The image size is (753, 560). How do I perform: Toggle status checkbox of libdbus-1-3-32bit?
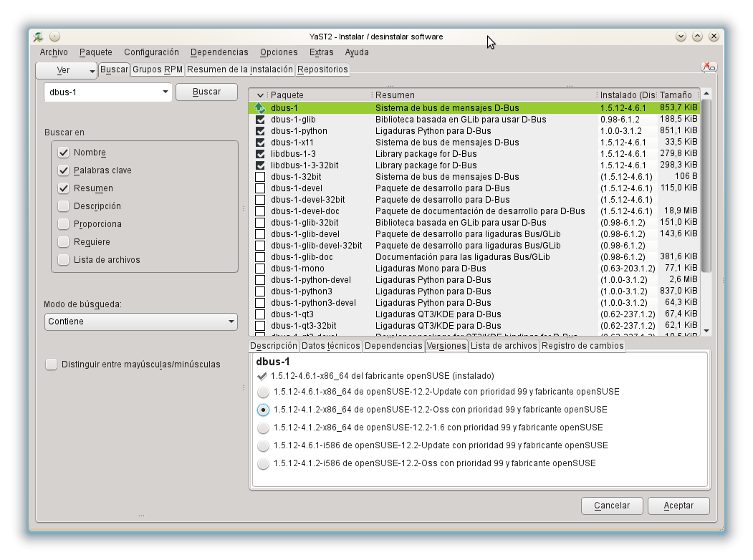[260, 165]
